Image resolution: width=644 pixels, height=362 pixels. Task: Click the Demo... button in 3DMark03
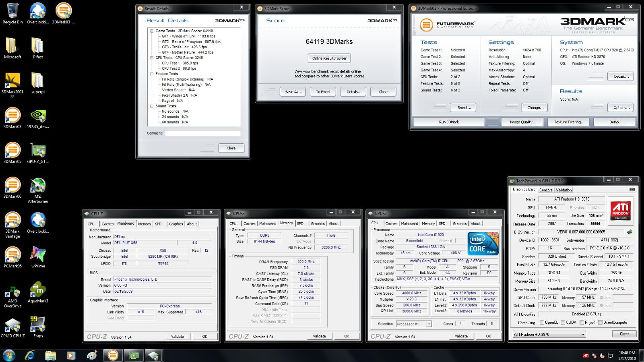615,122
